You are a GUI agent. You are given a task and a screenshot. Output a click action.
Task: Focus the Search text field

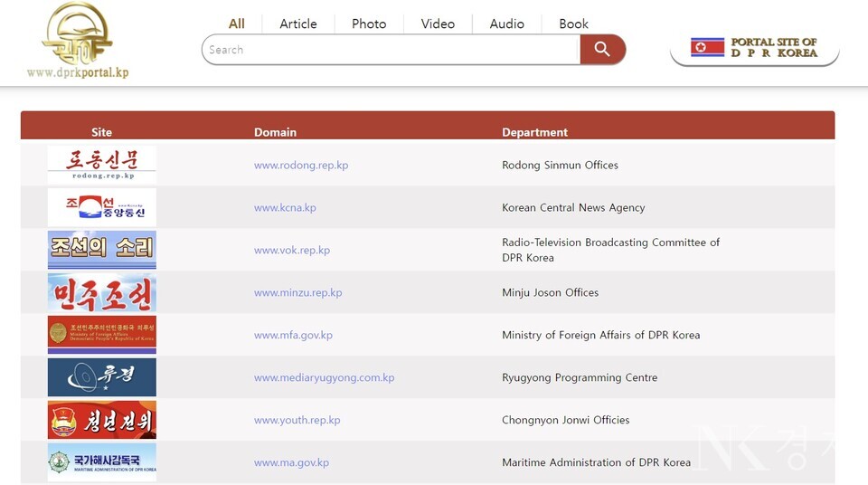(389, 50)
